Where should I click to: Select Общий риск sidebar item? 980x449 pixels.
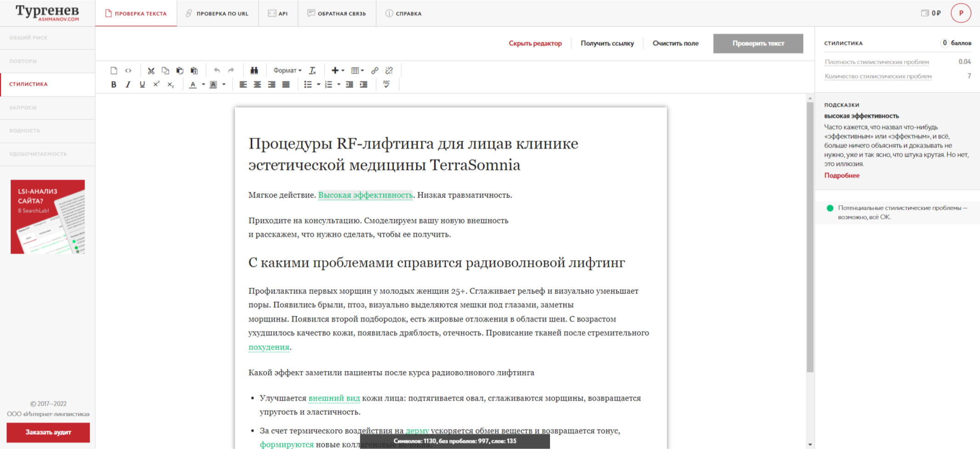click(x=48, y=38)
